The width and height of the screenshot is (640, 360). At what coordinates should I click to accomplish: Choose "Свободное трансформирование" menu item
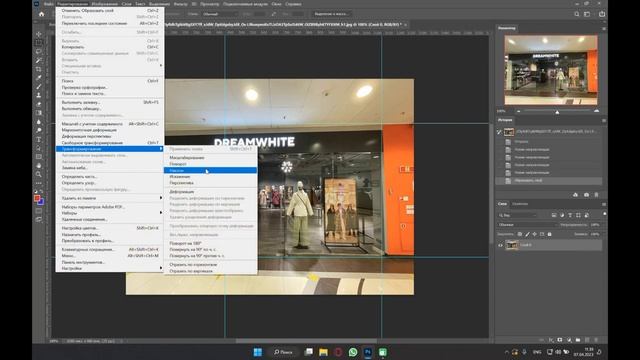coord(109,143)
